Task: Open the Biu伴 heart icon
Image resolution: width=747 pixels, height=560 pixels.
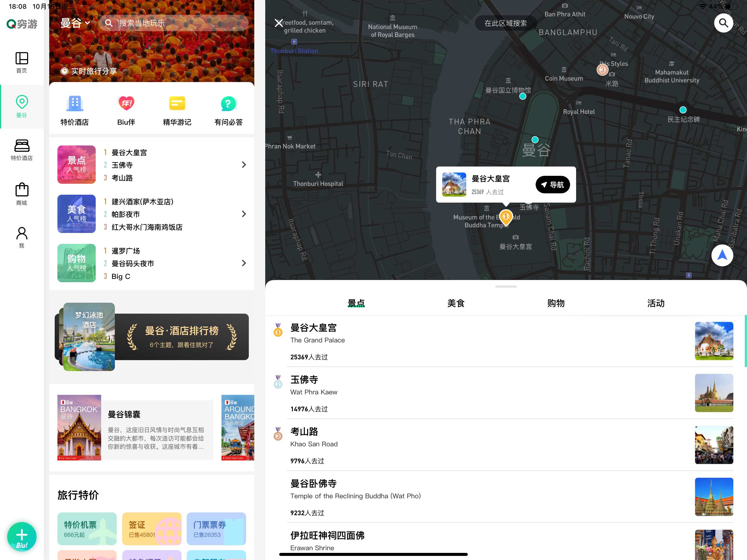Action: coord(126,103)
